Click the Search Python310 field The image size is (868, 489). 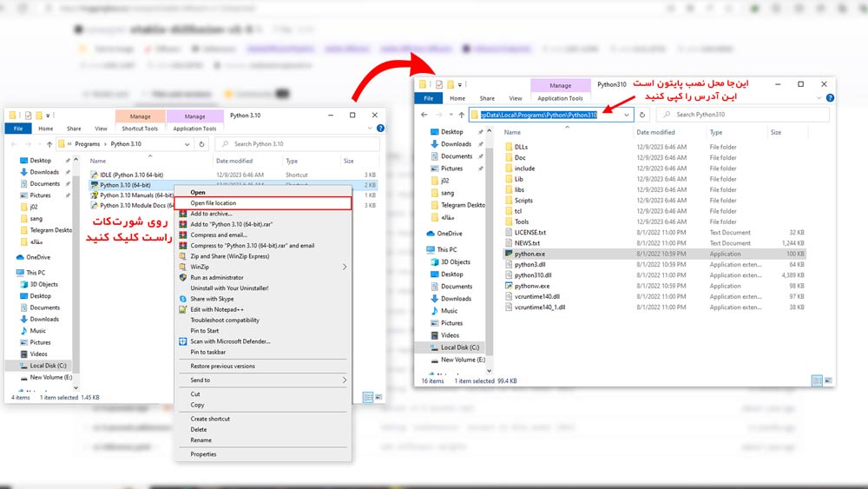[743, 115]
